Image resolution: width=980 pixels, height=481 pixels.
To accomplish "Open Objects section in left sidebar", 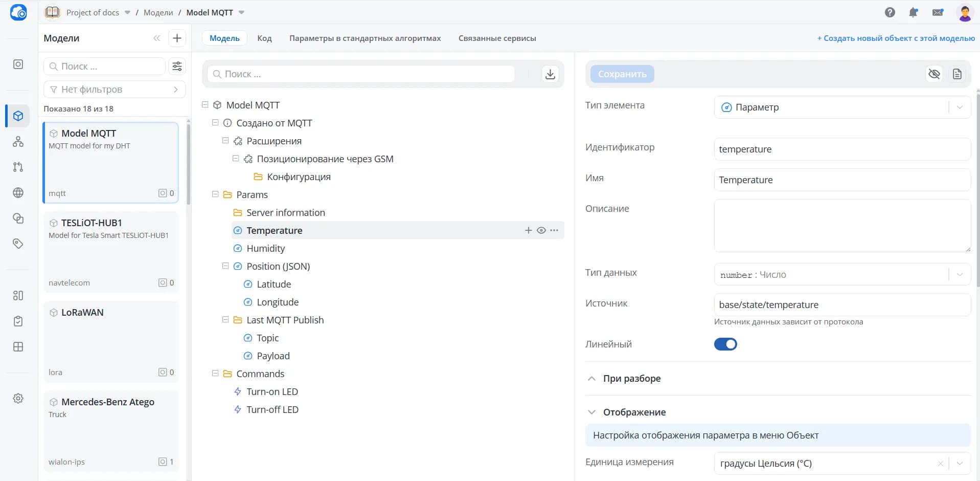I will [x=18, y=64].
